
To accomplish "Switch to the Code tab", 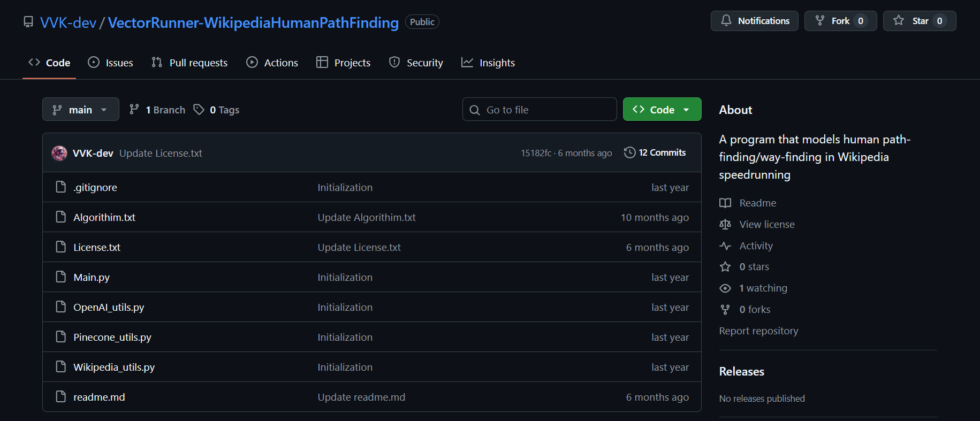I will (x=49, y=63).
